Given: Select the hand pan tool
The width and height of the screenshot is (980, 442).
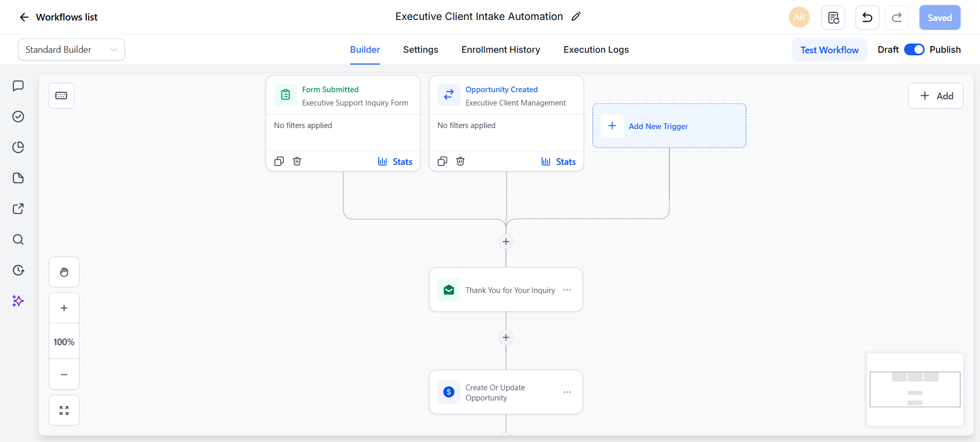Looking at the screenshot, I should 64,272.
